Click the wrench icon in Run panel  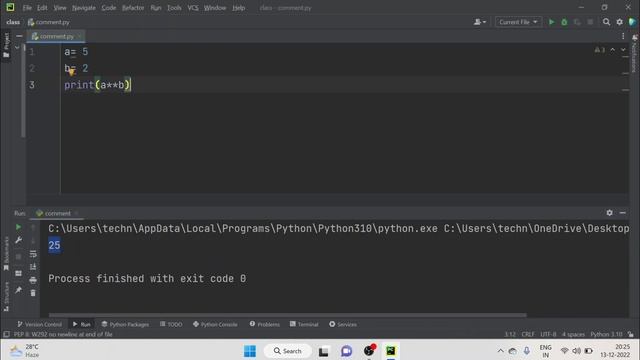(x=18, y=240)
